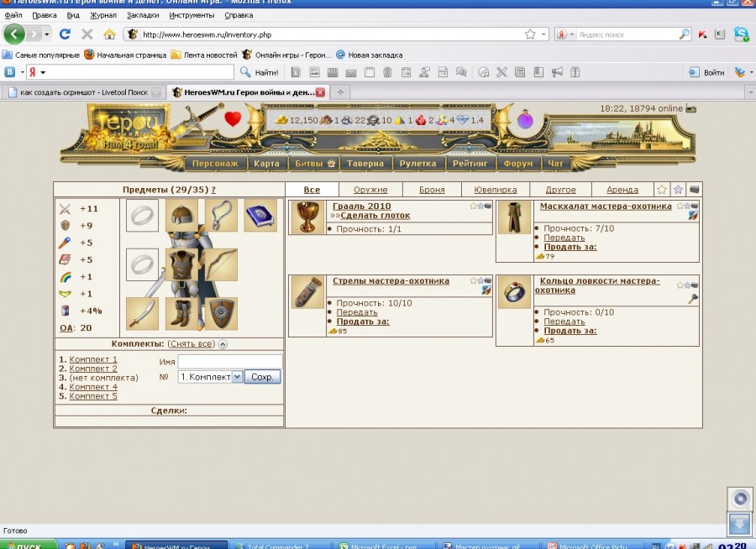Reload the page with the refresh icon
Viewport: 756px width, 549px height.
pyautogui.click(x=65, y=34)
